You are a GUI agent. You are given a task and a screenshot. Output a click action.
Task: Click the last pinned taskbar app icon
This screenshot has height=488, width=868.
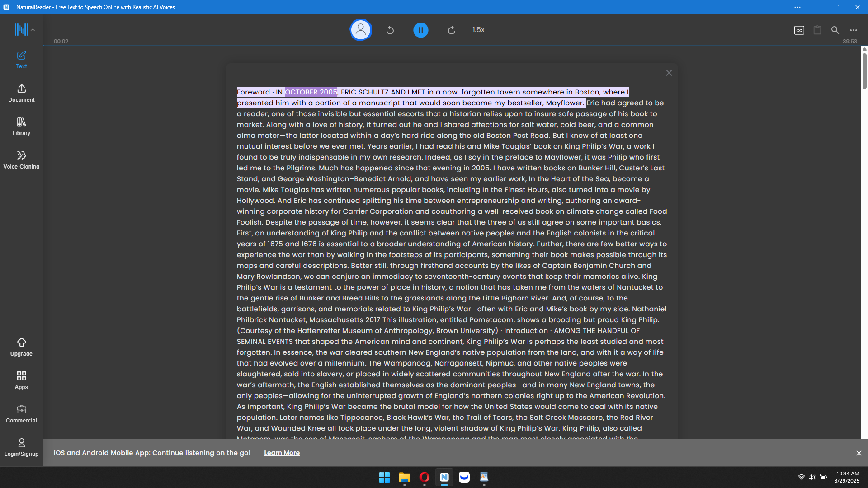(x=484, y=477)
